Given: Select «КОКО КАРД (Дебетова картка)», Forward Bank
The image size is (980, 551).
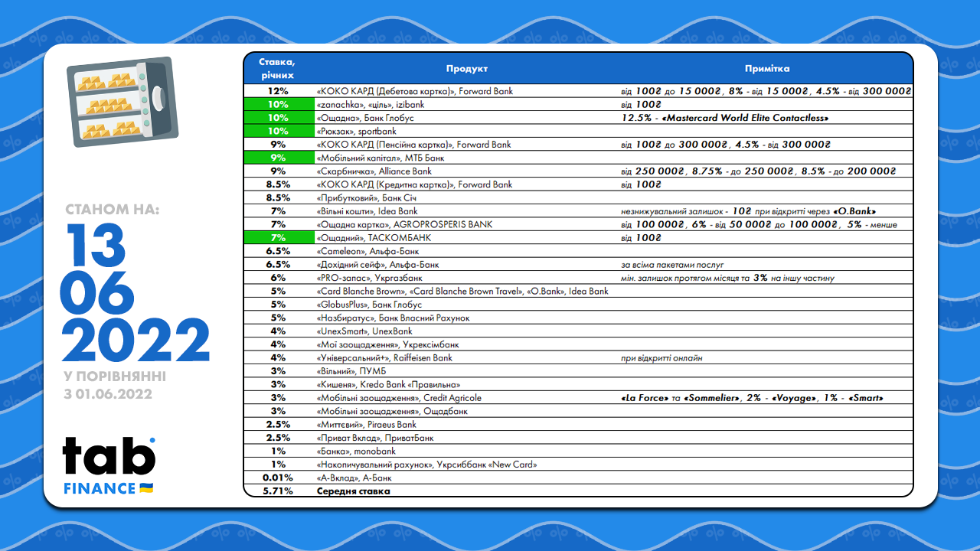Looking at the screenshot, I should point(414,91).
